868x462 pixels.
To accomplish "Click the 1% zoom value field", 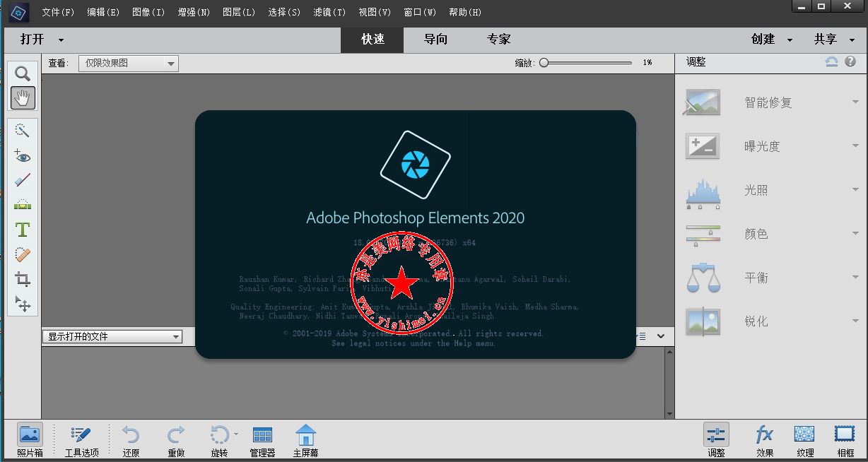I will point(647,63).
